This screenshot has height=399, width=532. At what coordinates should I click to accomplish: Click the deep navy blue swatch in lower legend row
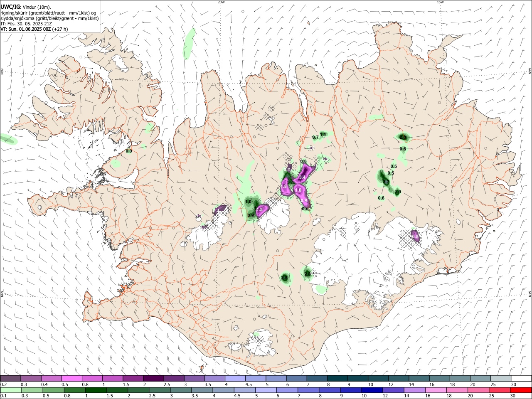[371, 390]
